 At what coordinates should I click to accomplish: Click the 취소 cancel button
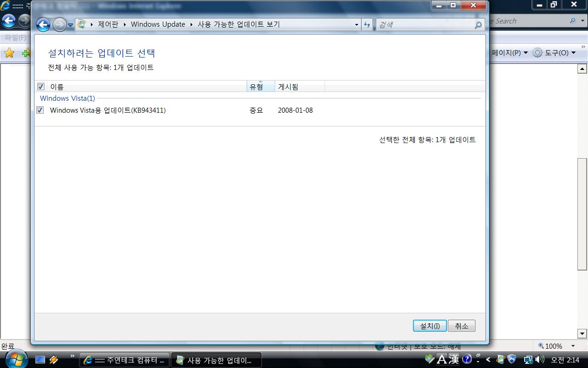coord(462,326)
